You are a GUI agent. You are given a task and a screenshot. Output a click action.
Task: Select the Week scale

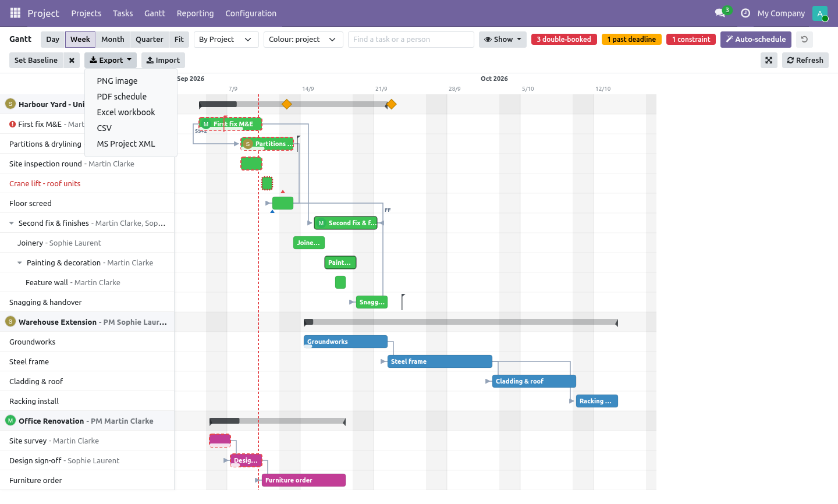(x=80, y=40)
